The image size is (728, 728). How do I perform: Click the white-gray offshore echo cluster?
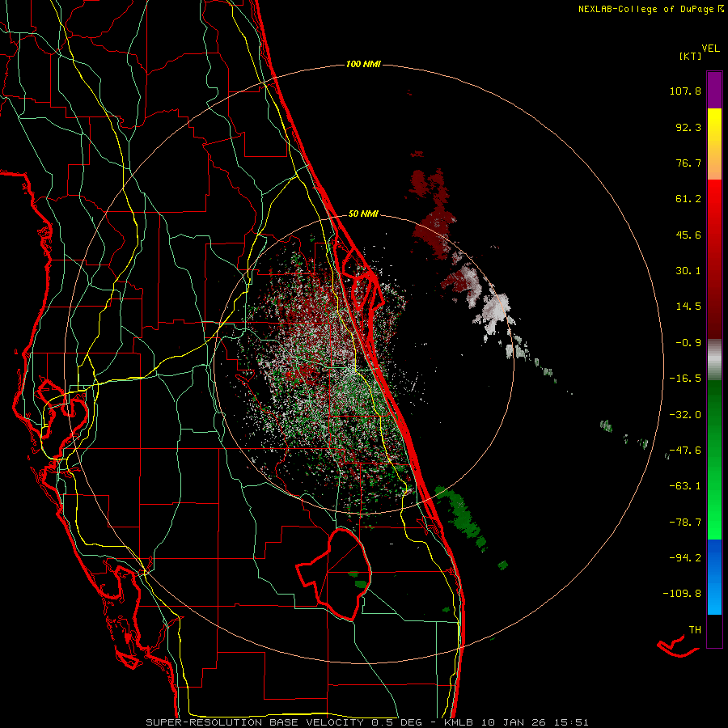(495, 311)
